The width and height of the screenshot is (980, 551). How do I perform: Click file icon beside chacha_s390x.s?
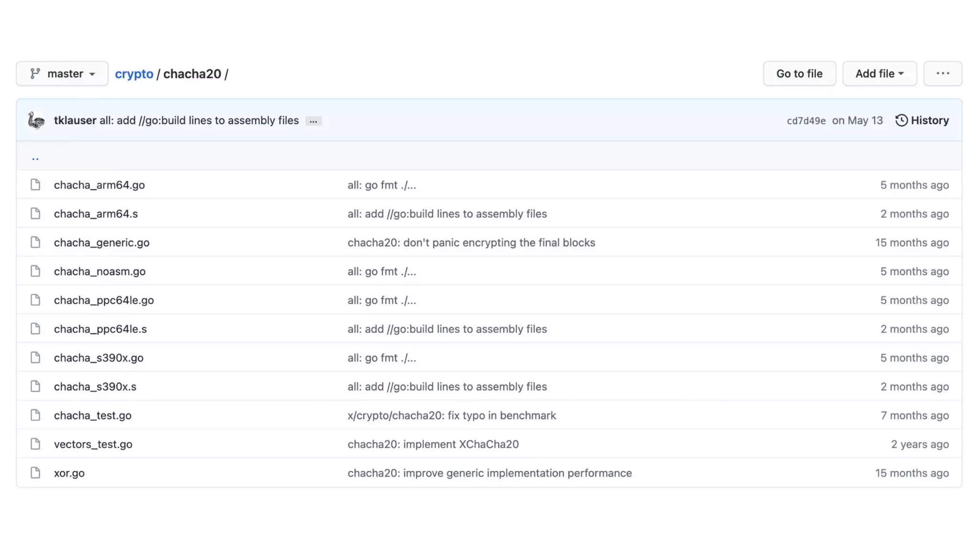pyautogui.click(x=35, y=386)
